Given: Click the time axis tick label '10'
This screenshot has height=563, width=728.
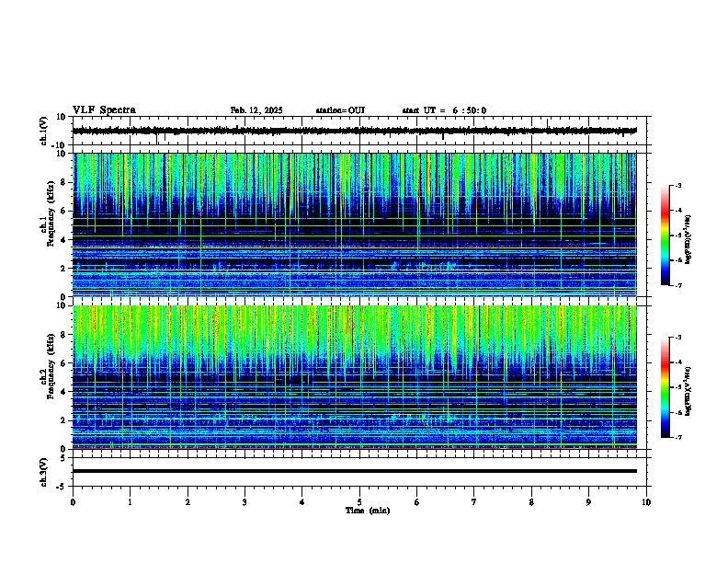Looking at the screenshot, I should click(646, 502).
